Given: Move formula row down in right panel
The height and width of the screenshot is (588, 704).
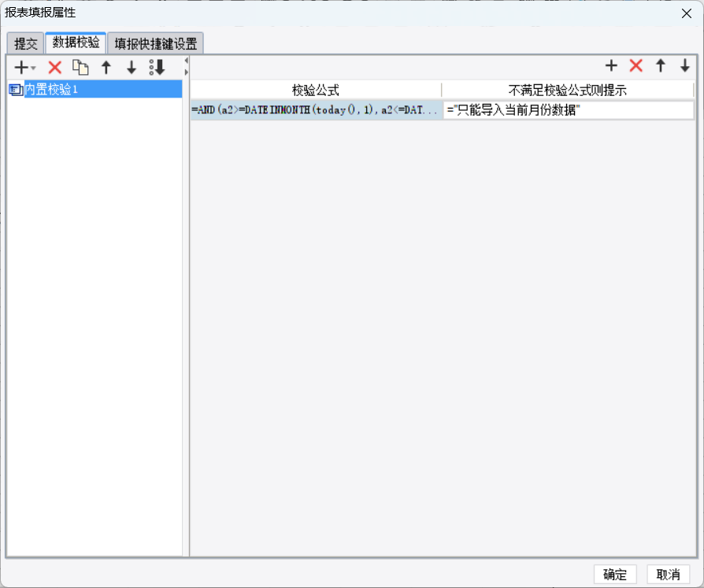Looking at the screenshot, I should 684,65.
